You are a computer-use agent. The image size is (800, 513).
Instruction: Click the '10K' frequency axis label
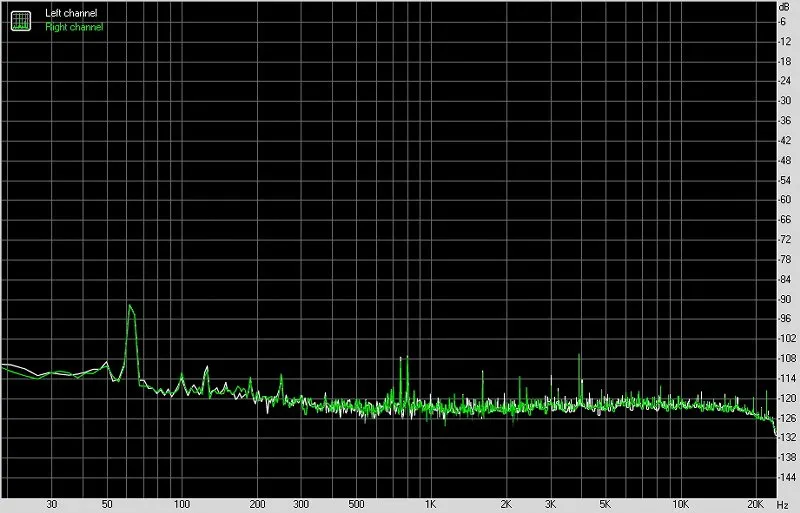[681, 505]
